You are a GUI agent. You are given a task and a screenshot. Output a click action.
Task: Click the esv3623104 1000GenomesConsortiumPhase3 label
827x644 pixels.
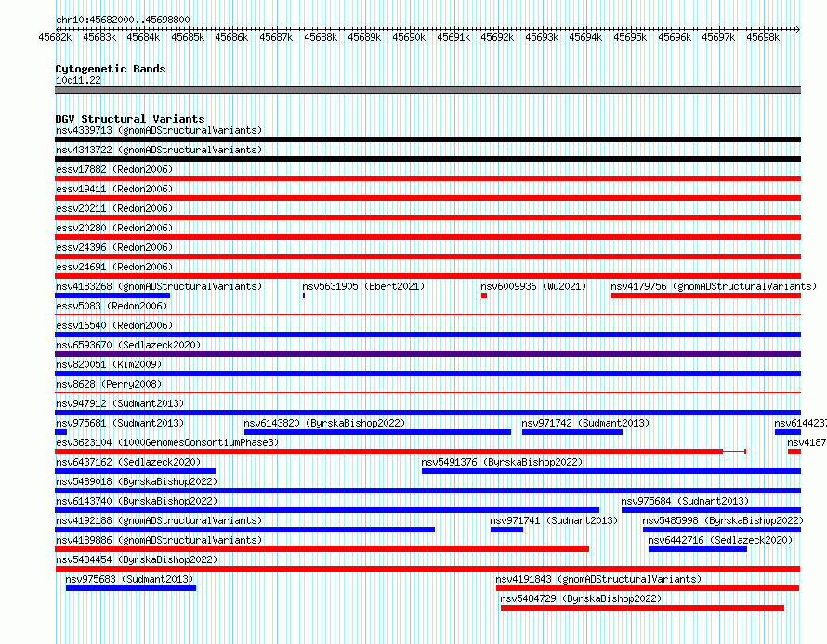pos(167,442)
